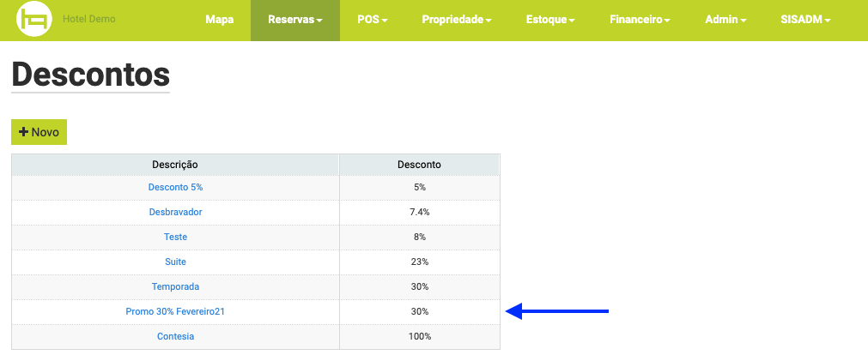Open the SISADM dropdown menu
This screenshot has height=361, width=868.
805,20
